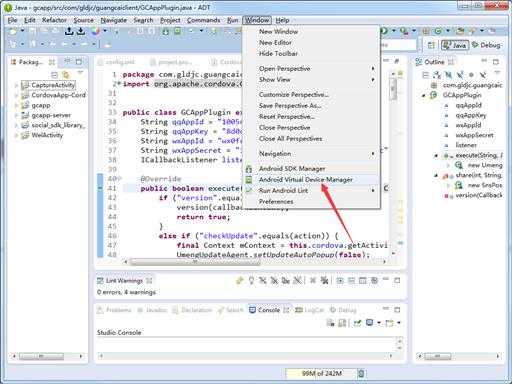Click the Lint quick-fix lightbulb icon
The image size is (512, 384).
(251, 281)
